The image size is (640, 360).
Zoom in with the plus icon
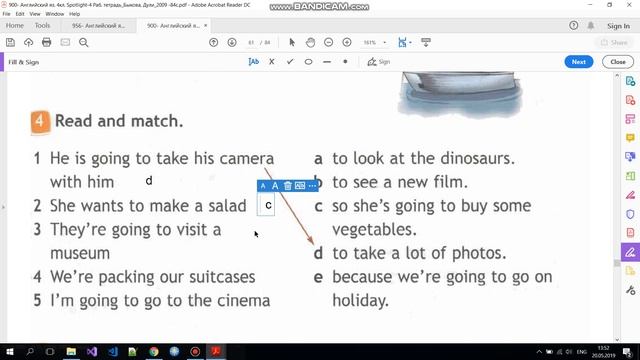pyautogui.click(x=347, y=42)
